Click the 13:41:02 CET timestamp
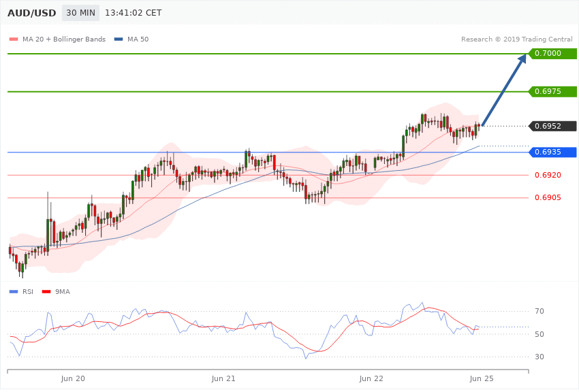579x392 pixels. pos(134,13)
